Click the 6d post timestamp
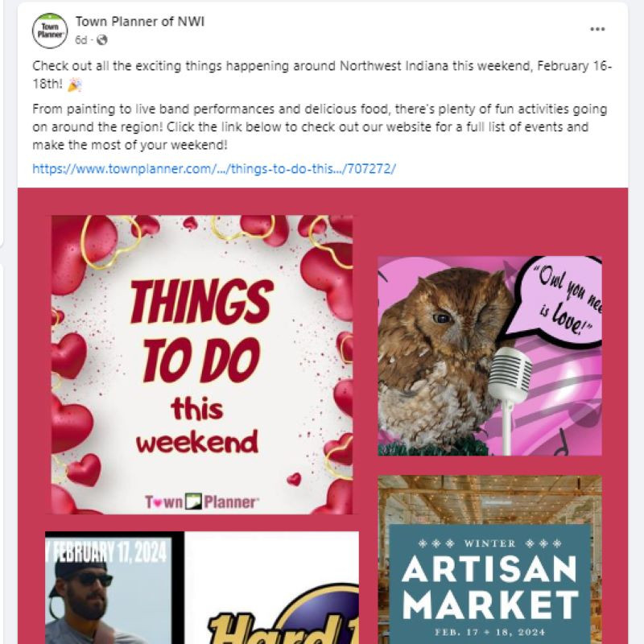 (81, 40)
